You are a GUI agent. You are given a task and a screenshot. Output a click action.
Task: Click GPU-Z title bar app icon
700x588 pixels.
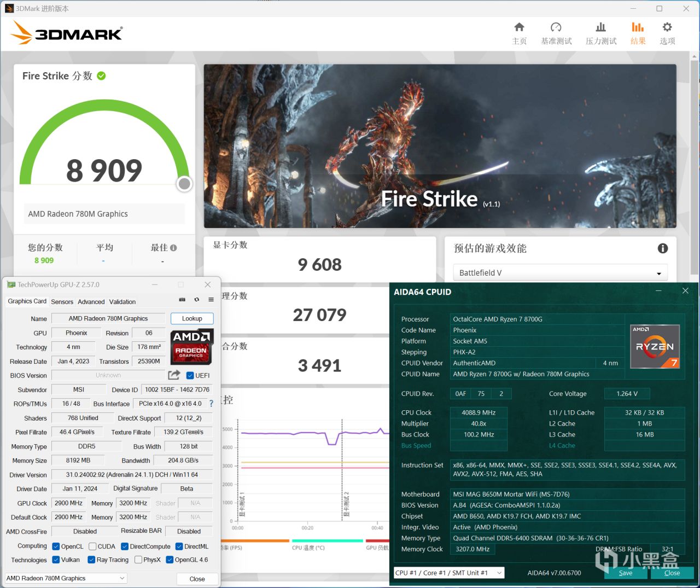click(x=11, y=284)
